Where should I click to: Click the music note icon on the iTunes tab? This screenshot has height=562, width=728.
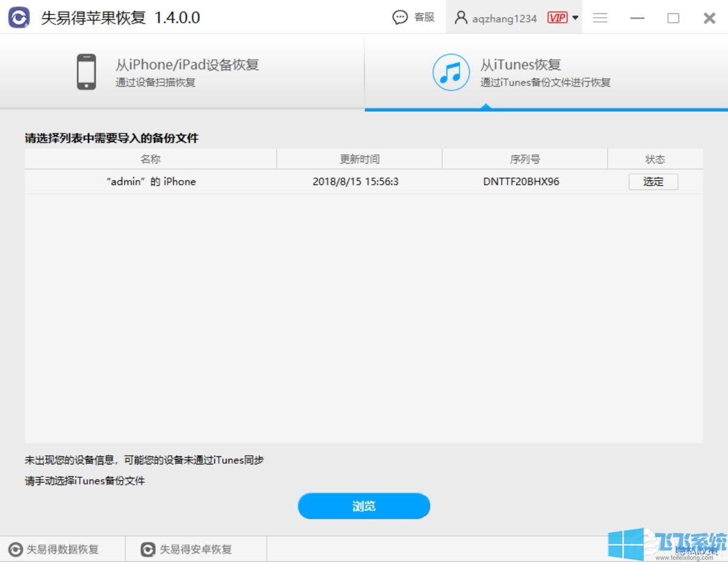[x=451, y=73]
